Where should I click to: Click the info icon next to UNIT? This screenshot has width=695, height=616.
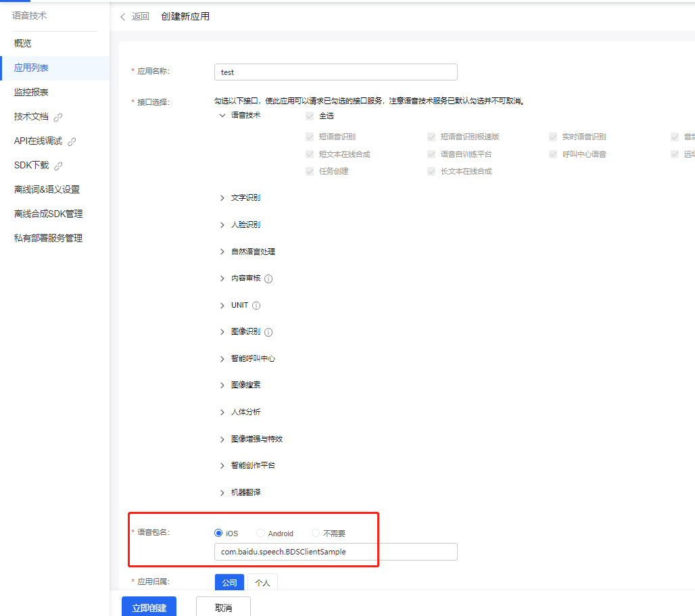(256, 306)
